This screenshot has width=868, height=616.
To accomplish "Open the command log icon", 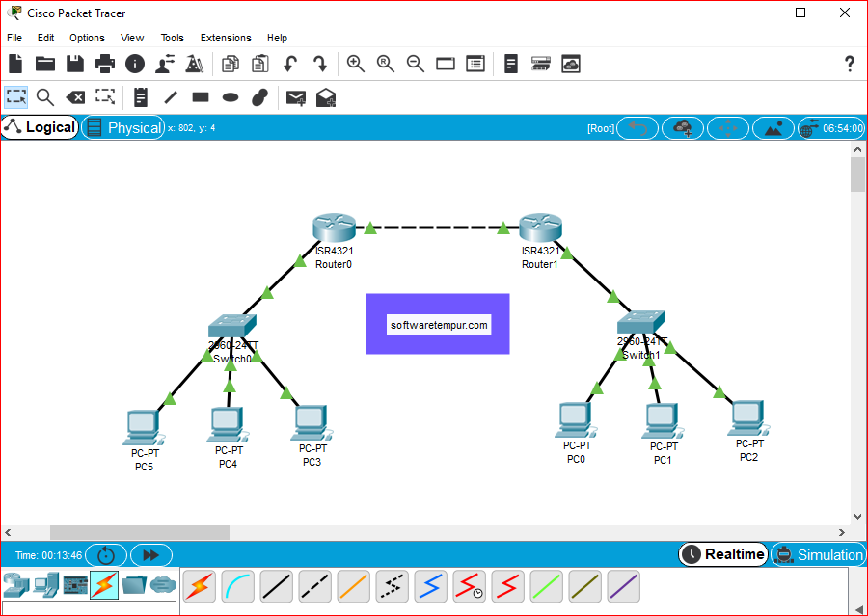I will click(511, 64).
